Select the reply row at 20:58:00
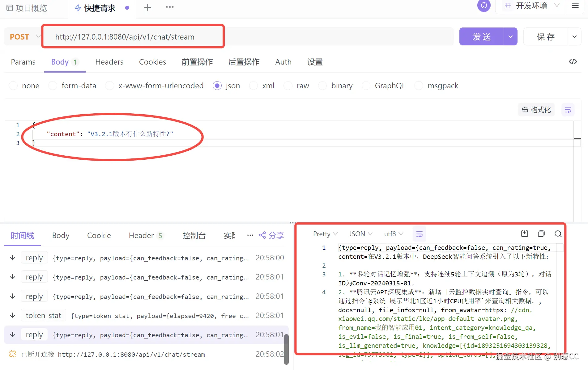 [147, 258]
